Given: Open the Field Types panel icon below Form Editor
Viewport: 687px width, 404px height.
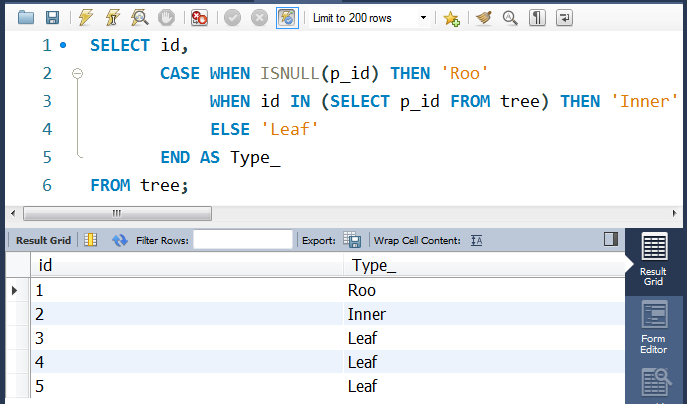Looking at the screenshot, I should pyautogui.click(x=655, y=383).
